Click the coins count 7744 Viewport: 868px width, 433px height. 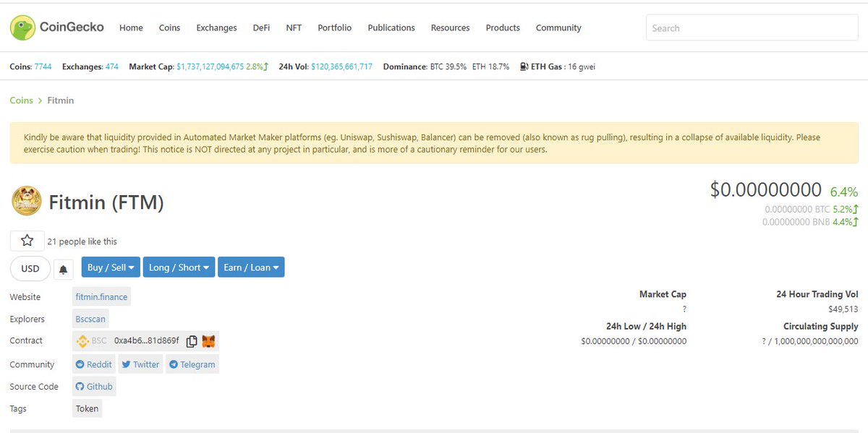click(x=43, y=67)
